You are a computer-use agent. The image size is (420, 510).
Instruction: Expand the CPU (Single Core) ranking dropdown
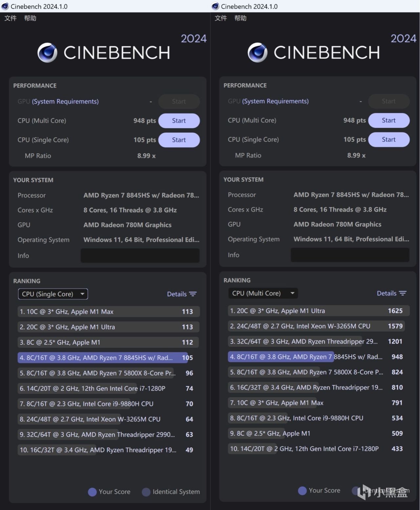[x=53, y=294]
